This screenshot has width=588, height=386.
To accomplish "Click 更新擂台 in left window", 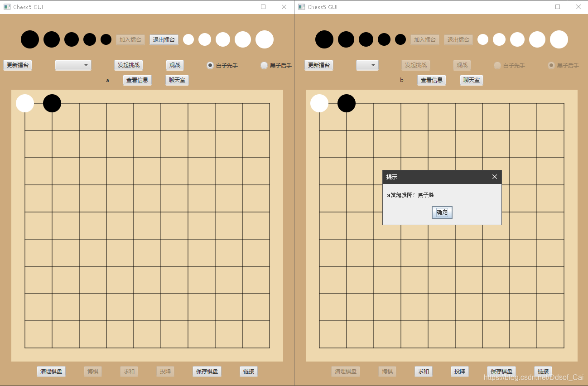I will click(18, 65).
